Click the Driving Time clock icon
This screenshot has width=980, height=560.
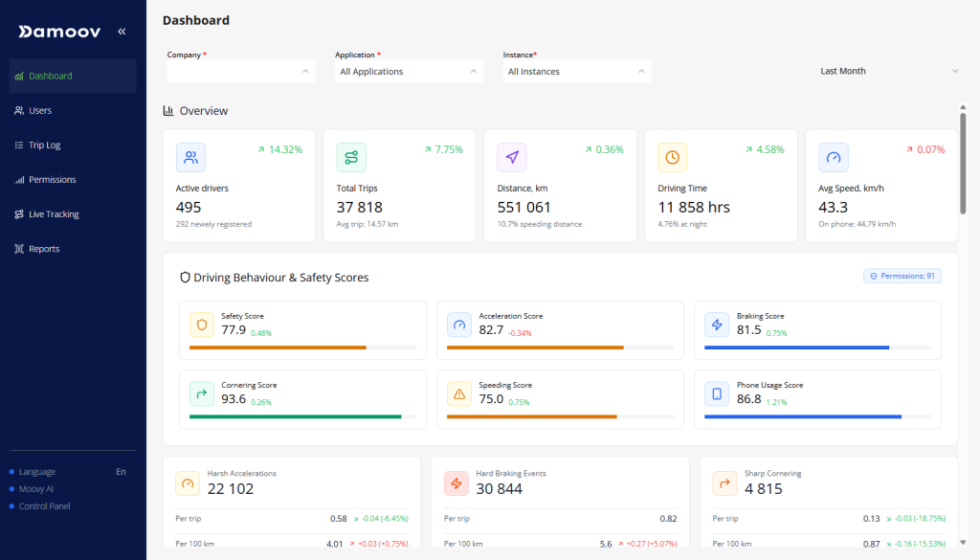tap(673, 157)
